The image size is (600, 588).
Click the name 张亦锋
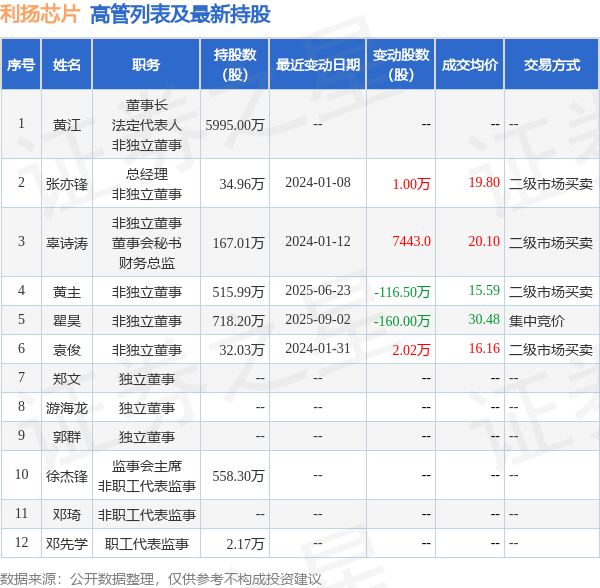pyautogui.click(x=67, y=184)
